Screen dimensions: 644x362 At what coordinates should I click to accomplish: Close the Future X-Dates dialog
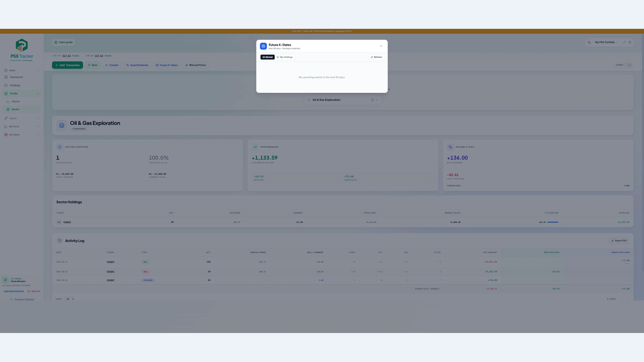click(381, 46)
